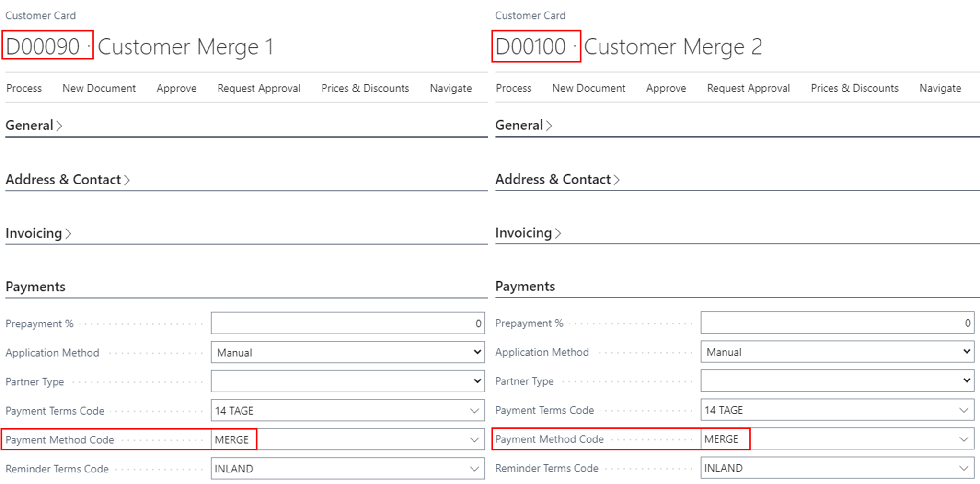Click the Payments heading on Customer Merge 2

coord(525,287)
